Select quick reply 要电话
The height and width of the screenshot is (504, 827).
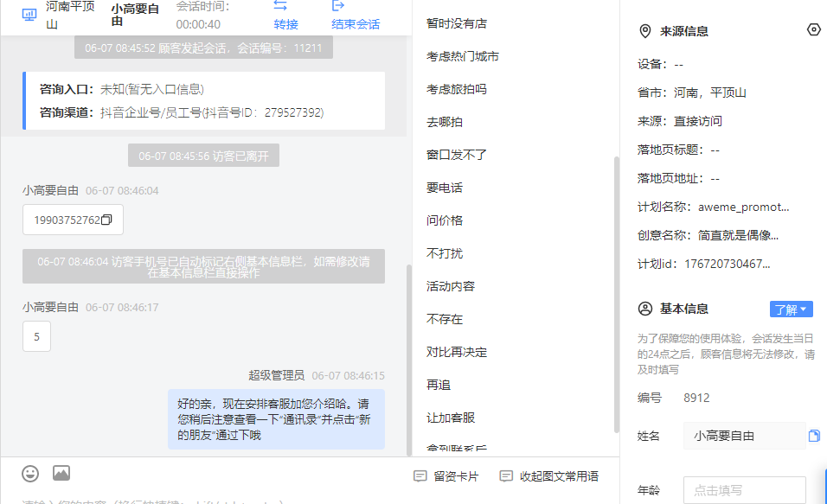click(x=445, y=188)
